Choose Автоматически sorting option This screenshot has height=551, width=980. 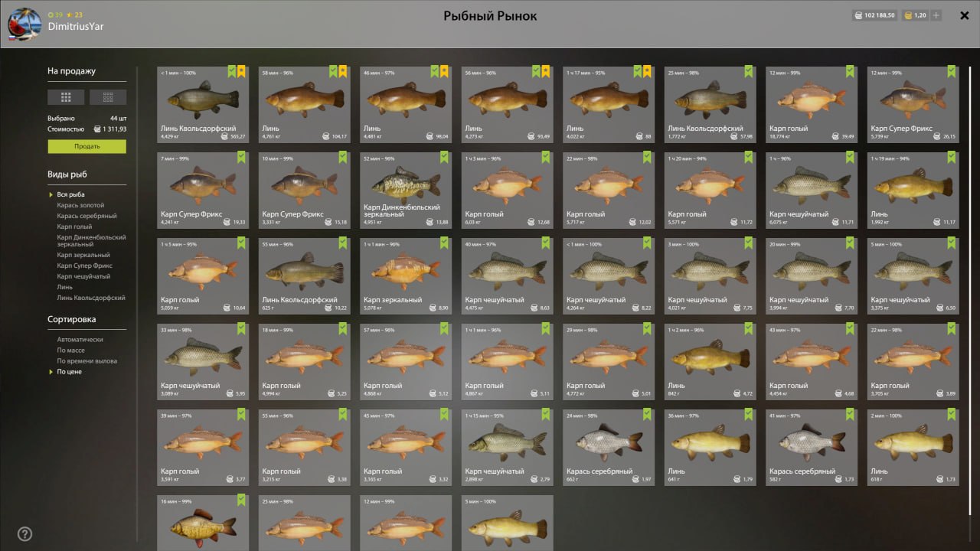[x=80, y=340]
